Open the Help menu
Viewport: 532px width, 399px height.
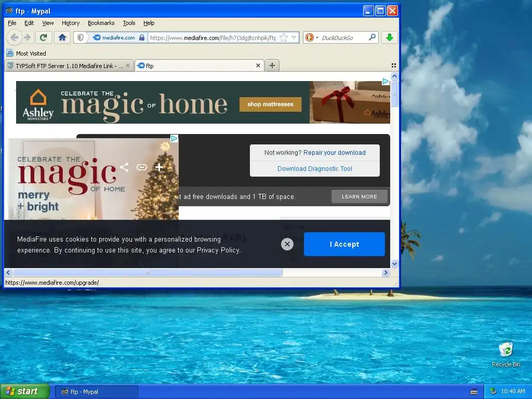point(149,23)
